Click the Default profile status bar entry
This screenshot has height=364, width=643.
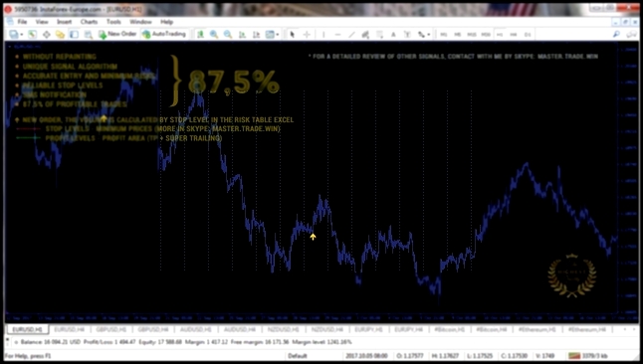[298, 356]
